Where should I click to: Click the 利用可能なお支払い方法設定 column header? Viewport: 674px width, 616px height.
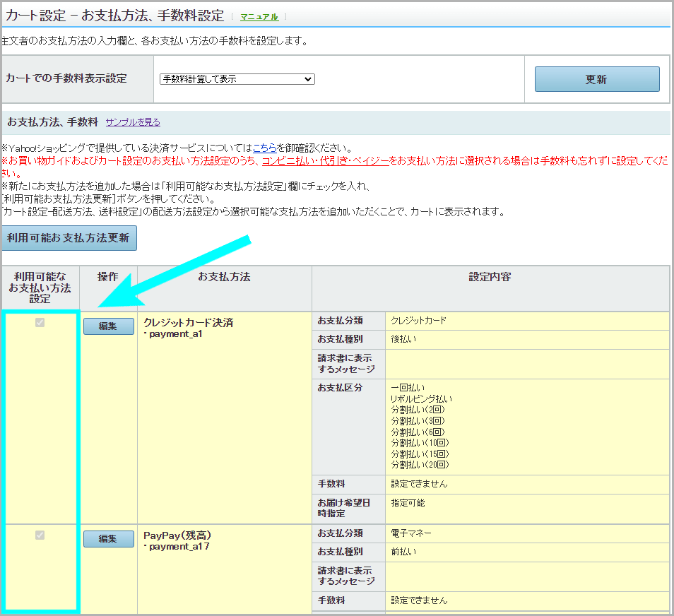[40, 288]
